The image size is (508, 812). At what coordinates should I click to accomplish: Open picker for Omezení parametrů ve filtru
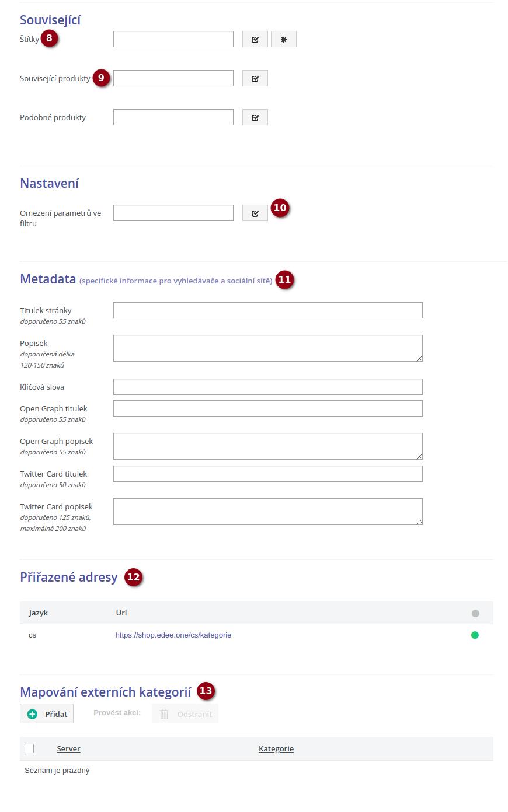[x=255, y=213]
